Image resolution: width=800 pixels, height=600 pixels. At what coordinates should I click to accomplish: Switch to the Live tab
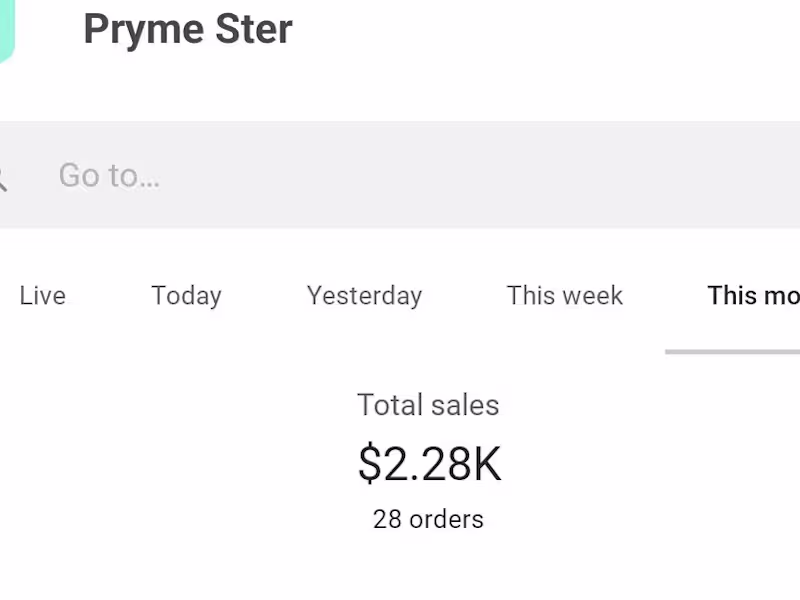42,296
